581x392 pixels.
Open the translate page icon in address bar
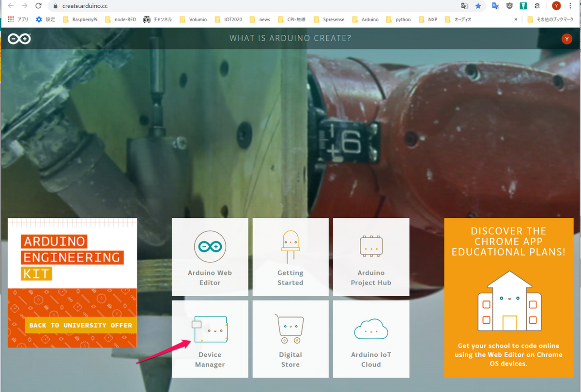tap(464, 6)
